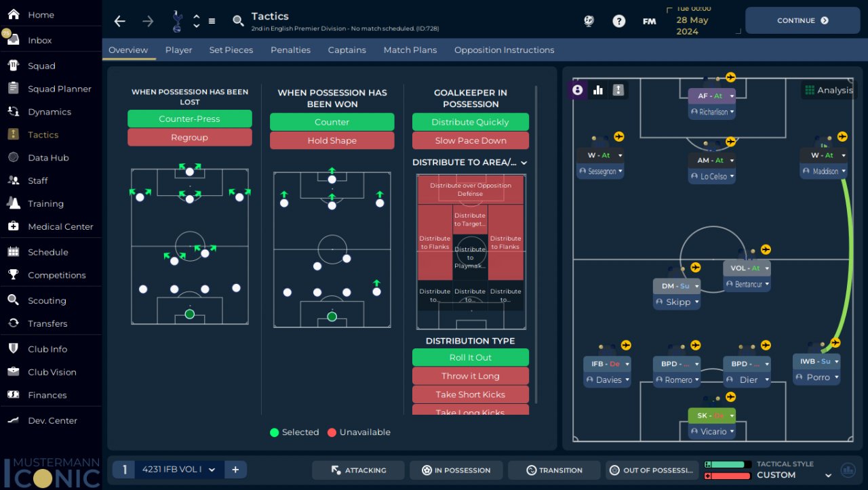The width and height of the screenshot is (868, 490).
Task: Open the Scouting magnifier icon
Action: [x=13, y=300]
